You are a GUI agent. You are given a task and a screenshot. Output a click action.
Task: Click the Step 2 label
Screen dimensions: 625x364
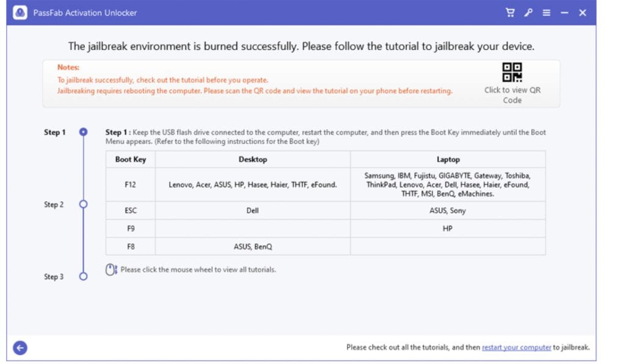click(54, 205)
